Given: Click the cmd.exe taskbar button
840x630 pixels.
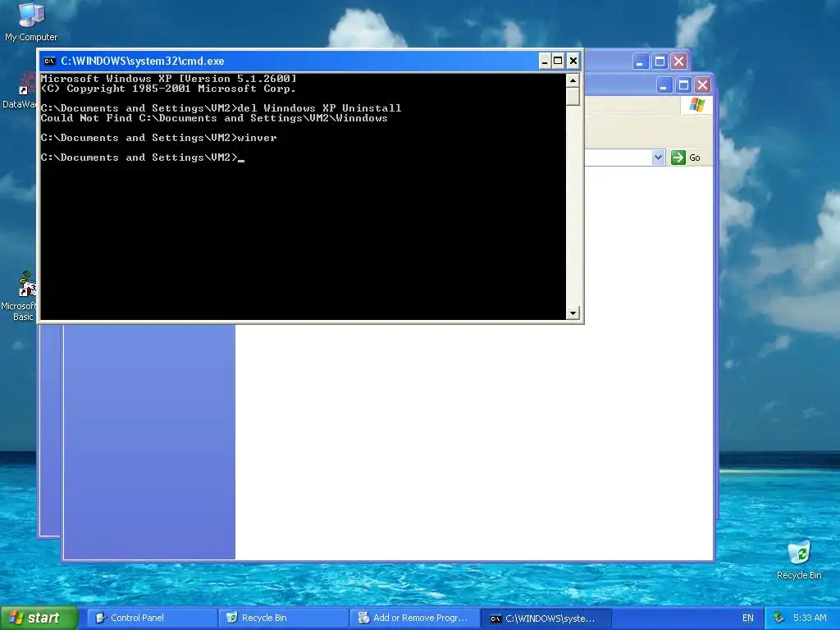Looking at the screenshot, I should click(546, 619).
